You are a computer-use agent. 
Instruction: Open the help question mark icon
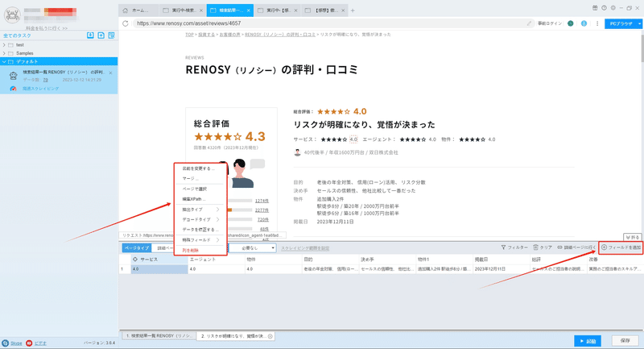(604, 8)
